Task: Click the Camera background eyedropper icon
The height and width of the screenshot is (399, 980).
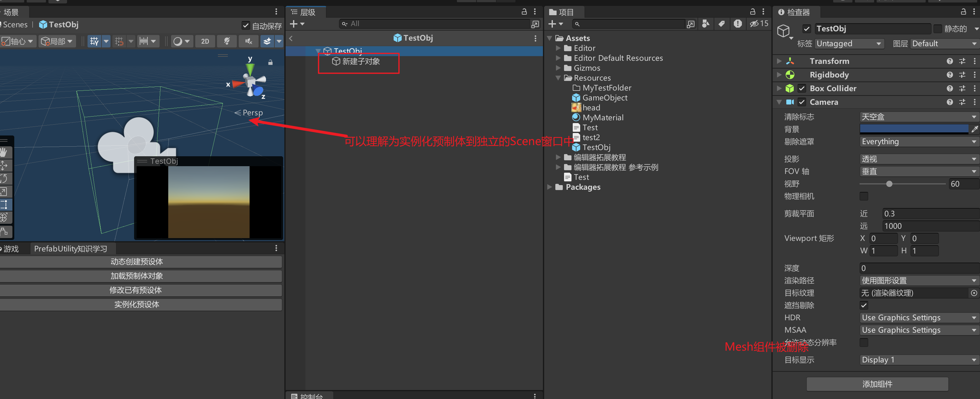Action: [x=974, y=129]
